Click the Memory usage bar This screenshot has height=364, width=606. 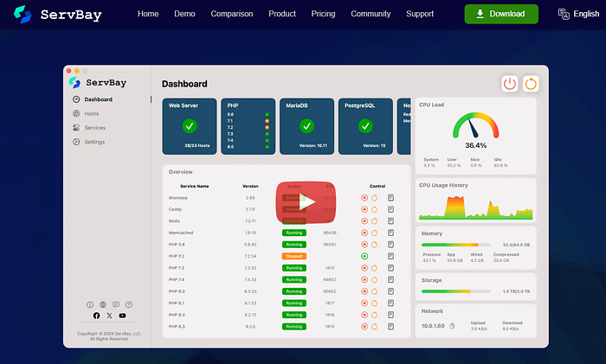(455, 245)
